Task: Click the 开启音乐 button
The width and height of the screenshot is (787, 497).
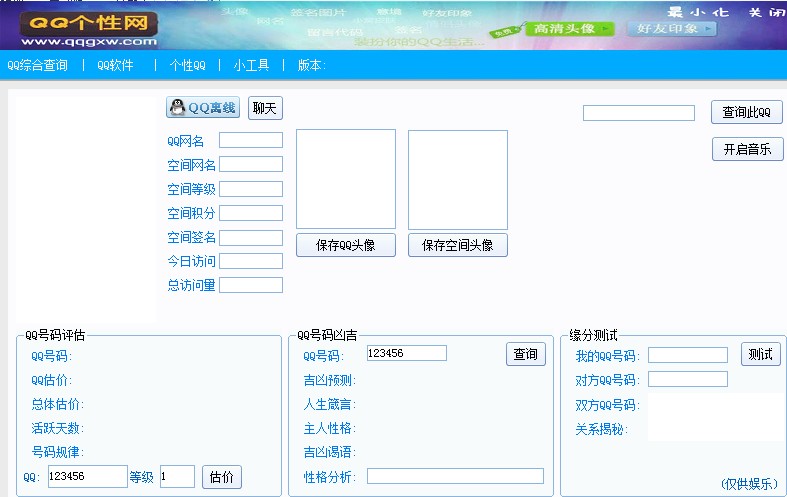Action: coord(748,149)
